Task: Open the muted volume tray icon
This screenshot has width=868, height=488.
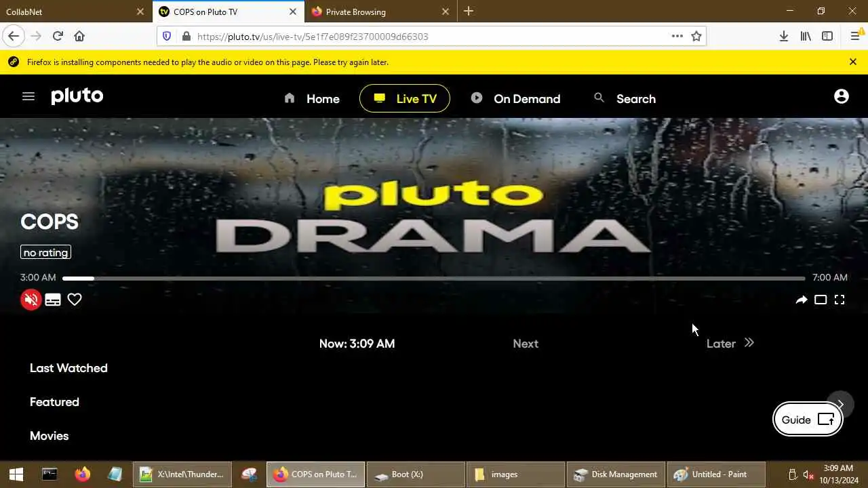Action: [808, 474]
